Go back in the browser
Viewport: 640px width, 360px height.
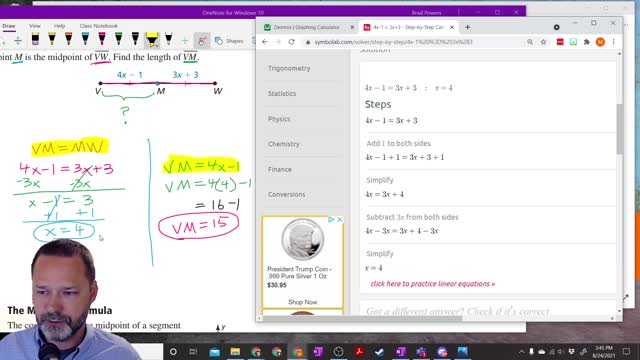tap(265, 42)
